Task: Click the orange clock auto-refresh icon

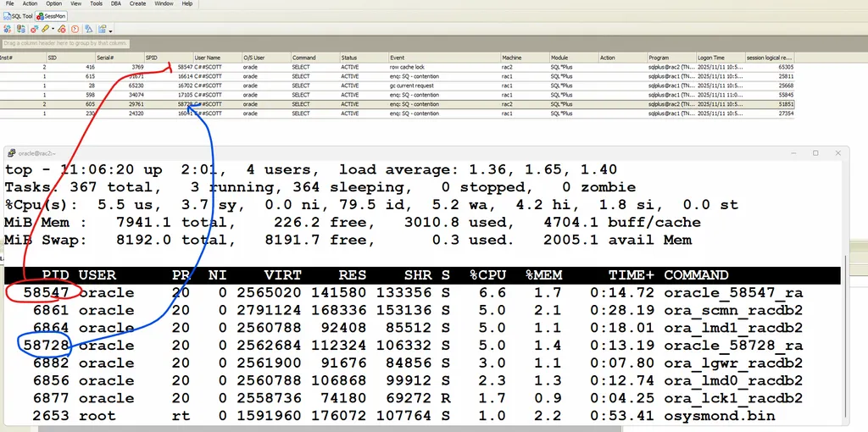Action: (x=75, y=29)
